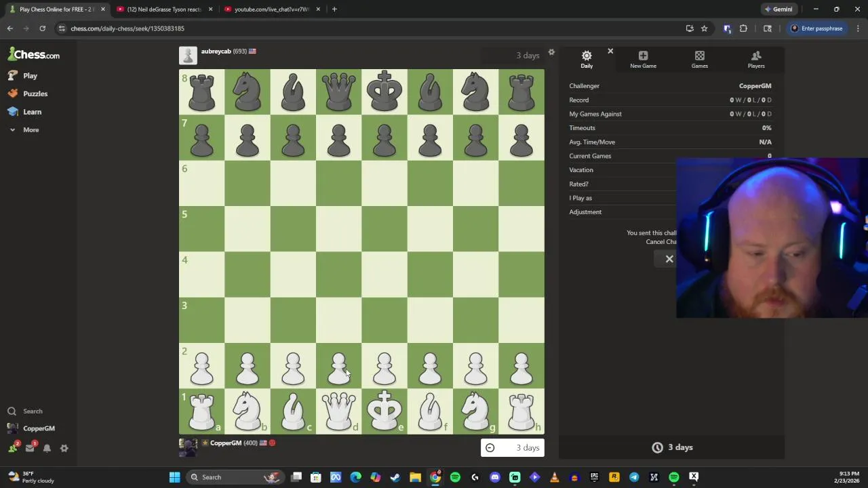
Task: Open the Windows Start menu
Action: tap(174, 477)
